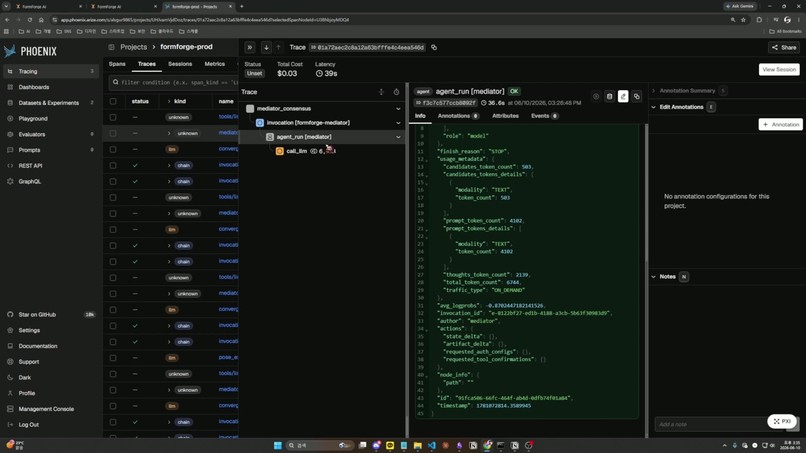
Task: Click the taskbar search box
Action: (x=319, y=445)
